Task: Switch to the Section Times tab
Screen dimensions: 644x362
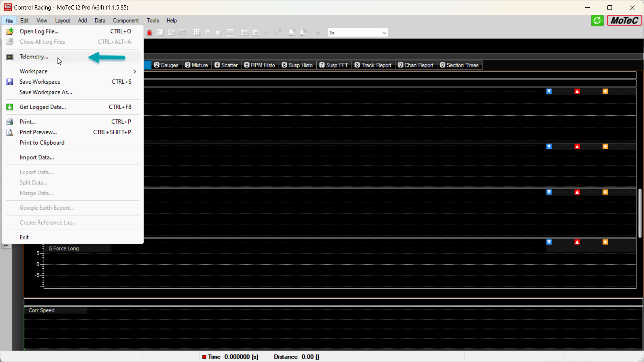Action: coord(460,65)
